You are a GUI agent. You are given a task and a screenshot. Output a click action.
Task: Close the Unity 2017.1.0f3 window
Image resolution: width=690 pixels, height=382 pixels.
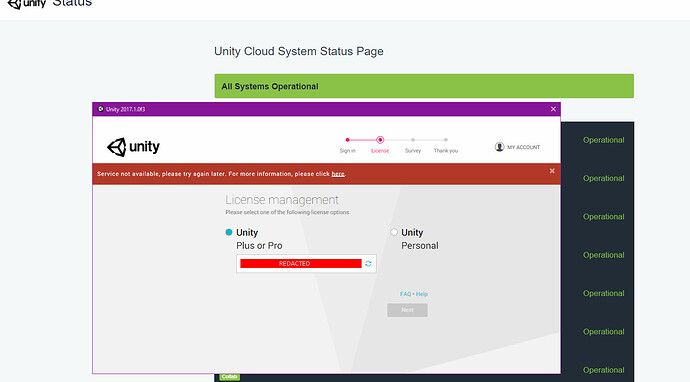tap(553, 109)
